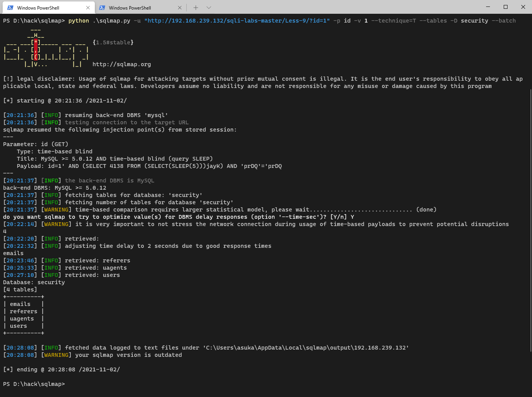Click 'adjusting time delay to 2 seconds' line

(x=137, y=246)
